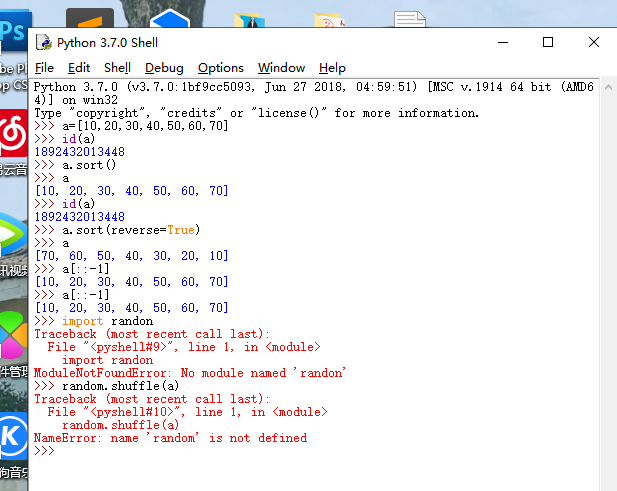
Task: Click 'Python 3.7.0 Shell' window title
Action: pos(107,42)
